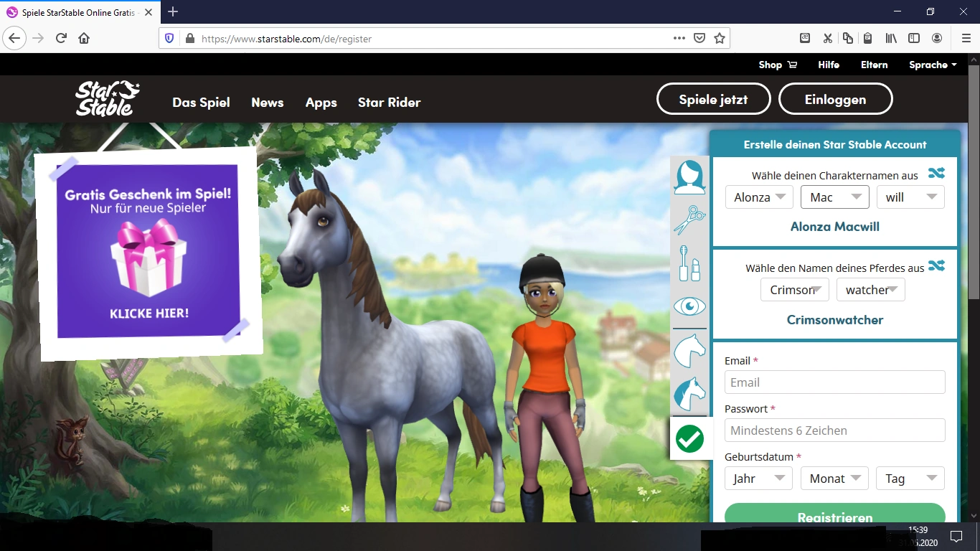Choose the horse head icon with blue mane
The height and width of the screenshot is (551, 980).
point(689,394)
